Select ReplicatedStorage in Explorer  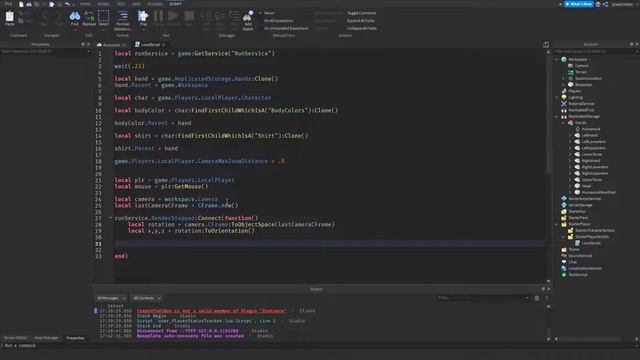[580, 116]
